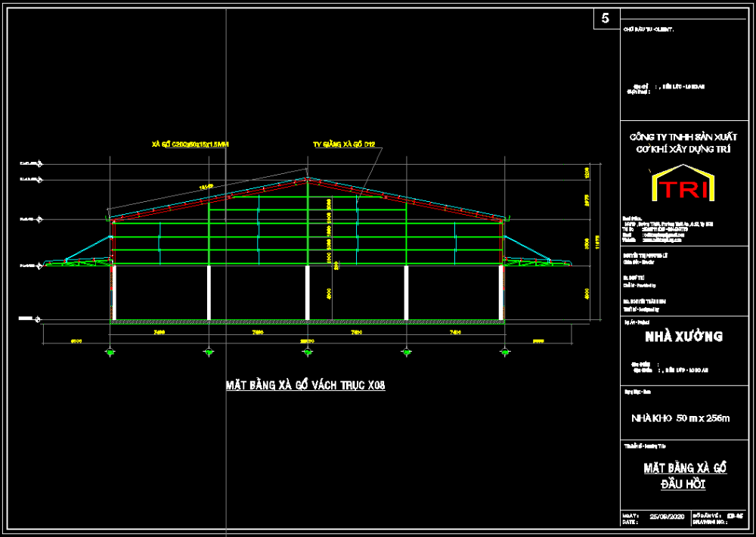Select the project name 'NHÀ XƯỞNG'
The width and height of the screenshot is (756, 537).
coord(683,337)
